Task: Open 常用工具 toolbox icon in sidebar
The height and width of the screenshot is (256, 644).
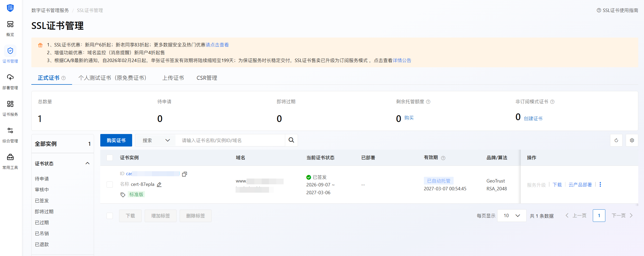Action: click(x=10, y=157)
